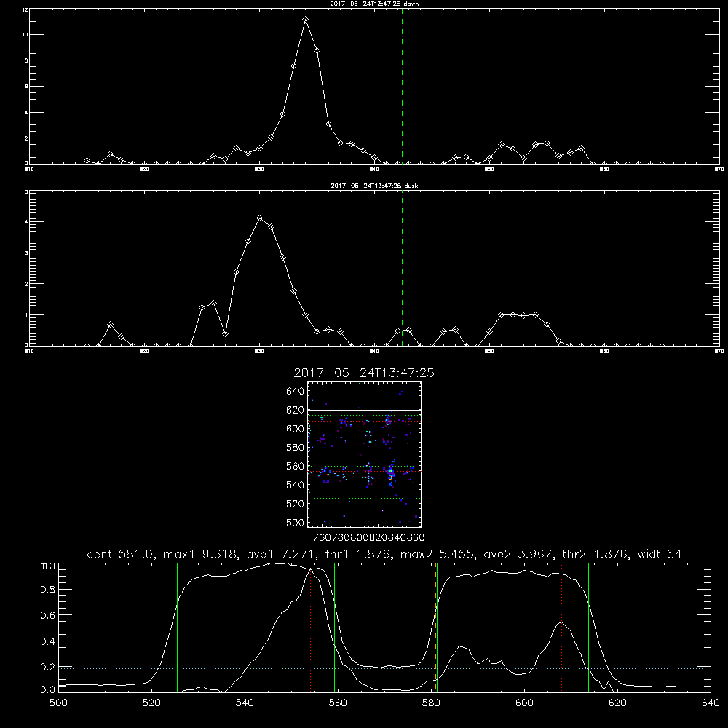The image size is (728, 728).
Task: Click the y-axis label 10 of the dawn plot
Action: coord(25,35)
